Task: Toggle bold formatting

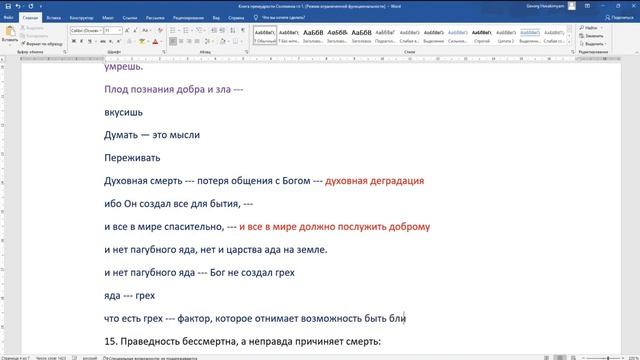Action: point(73,41)
